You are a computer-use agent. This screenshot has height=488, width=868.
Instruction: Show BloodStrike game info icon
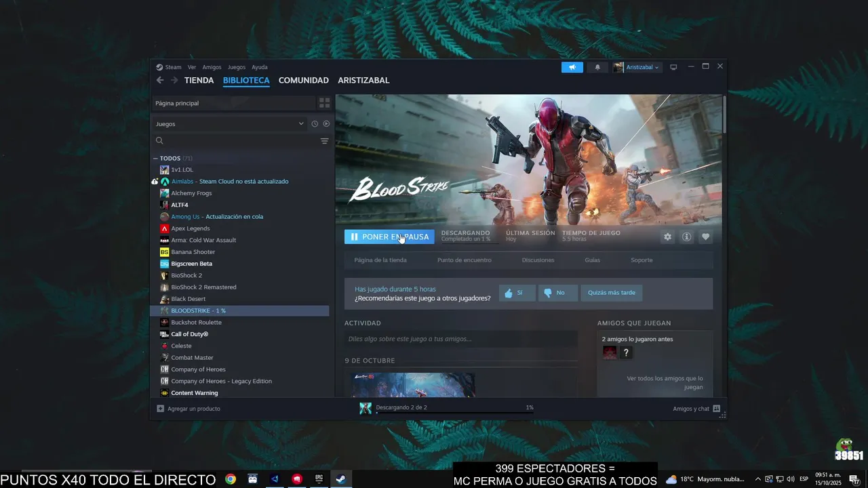click(686, 237)
